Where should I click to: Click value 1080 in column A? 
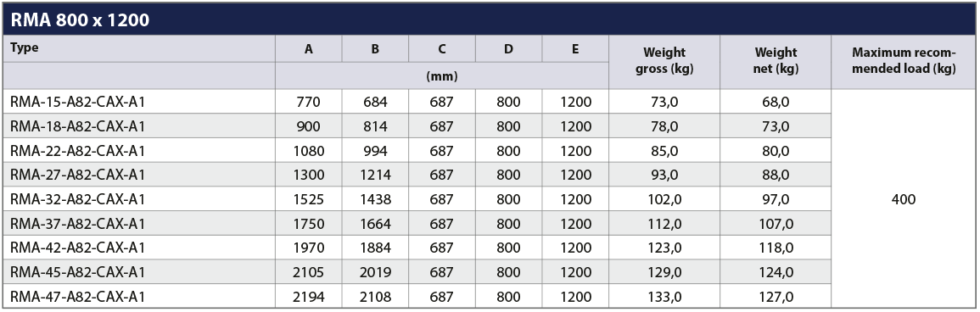pos(309,151)
